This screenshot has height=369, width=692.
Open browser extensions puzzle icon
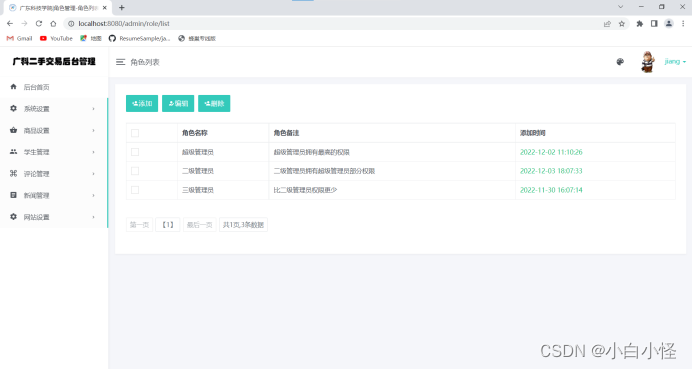(x=639, y=24)
